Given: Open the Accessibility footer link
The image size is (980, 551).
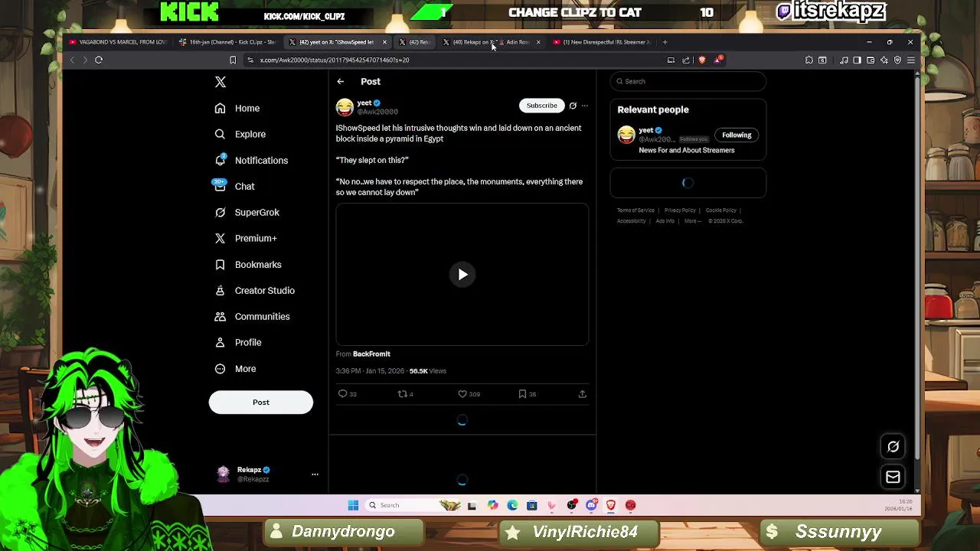Looking at the screenshot, I should coord(632,221).
